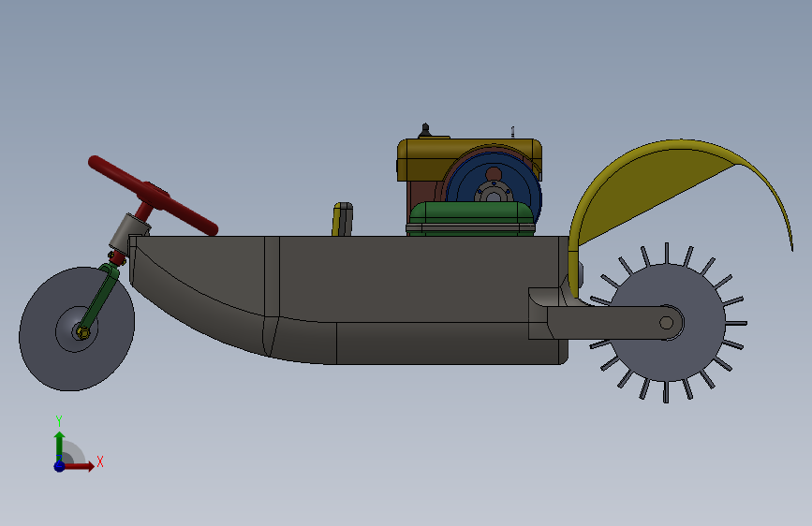
Task: Click the axle pin on rear arm
Action: tap(667, 323)
